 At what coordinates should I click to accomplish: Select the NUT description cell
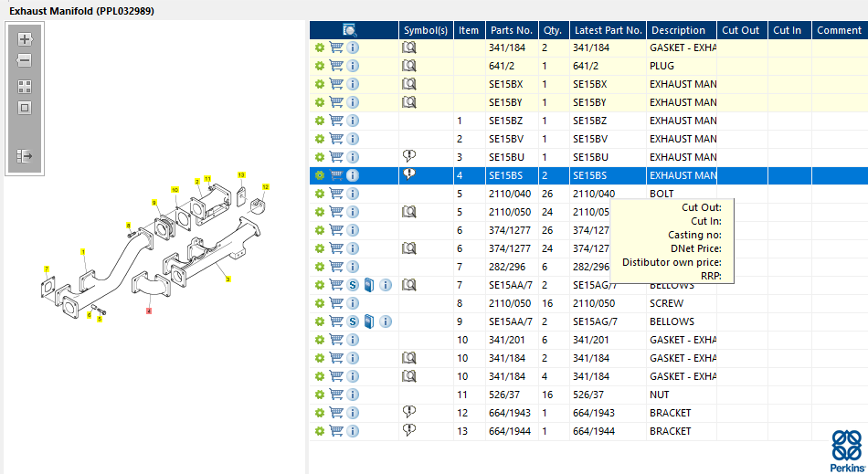pyautogui.click(x=682, y=395)
